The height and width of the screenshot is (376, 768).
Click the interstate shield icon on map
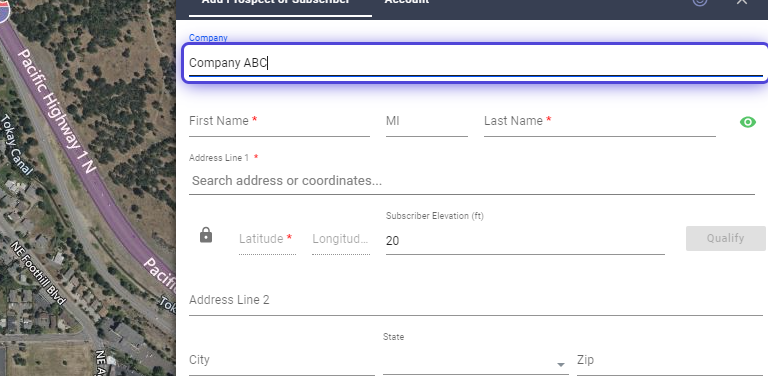(x=4, y=11)
